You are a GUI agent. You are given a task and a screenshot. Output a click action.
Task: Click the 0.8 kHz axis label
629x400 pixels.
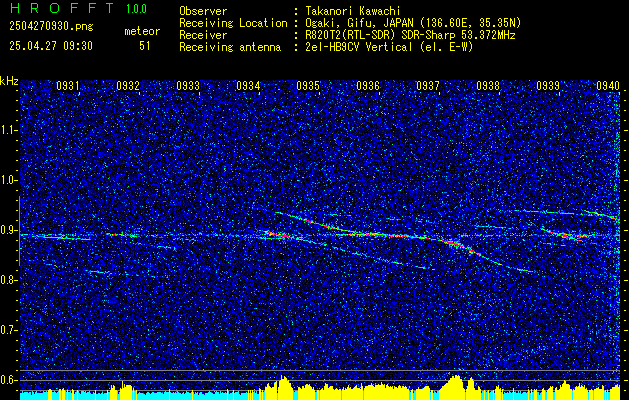coord(8,280)
